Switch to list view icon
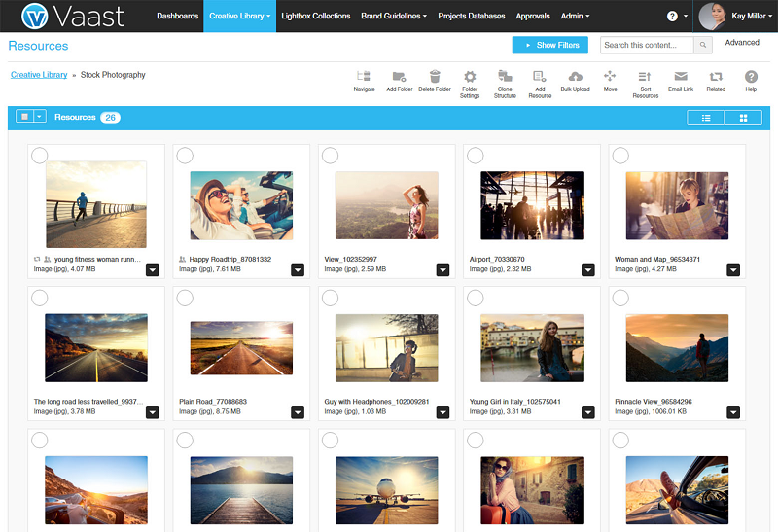The image size is (778, 532). coord(706,118)
